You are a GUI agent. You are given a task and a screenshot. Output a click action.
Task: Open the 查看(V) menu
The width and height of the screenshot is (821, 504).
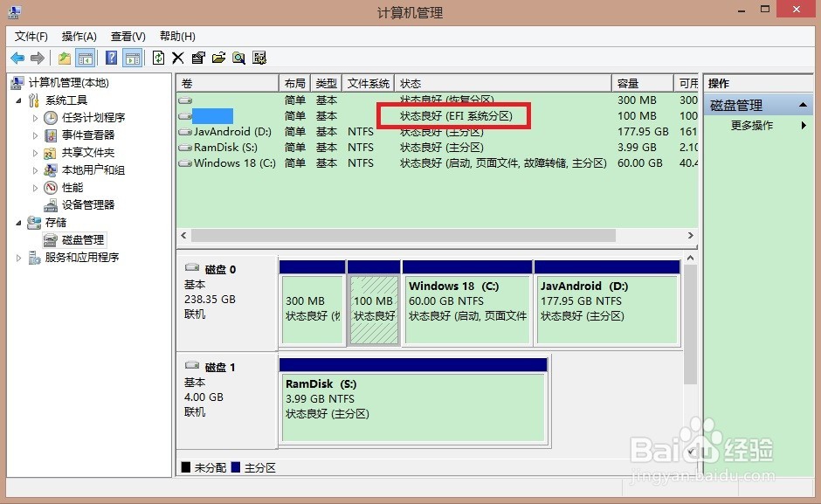click(x=127, y=36)
